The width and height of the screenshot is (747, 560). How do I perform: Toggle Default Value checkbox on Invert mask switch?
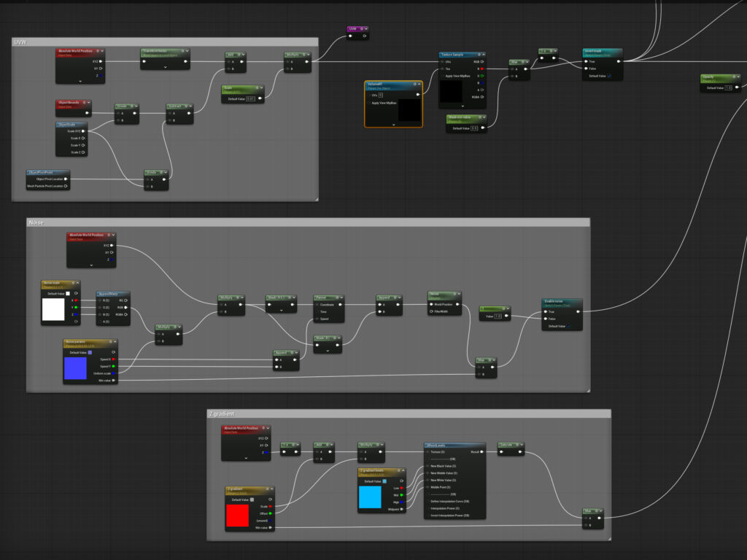[x=609, y=76]
